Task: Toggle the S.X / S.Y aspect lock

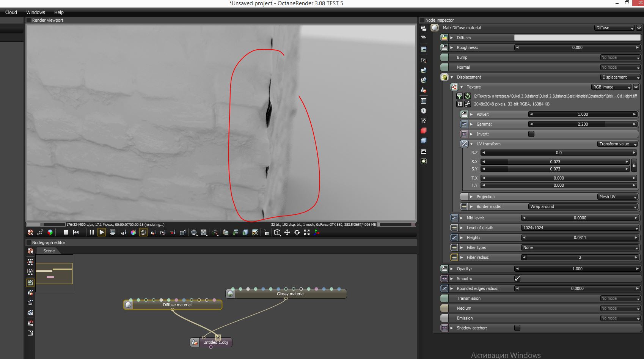Action: (634, 165)
